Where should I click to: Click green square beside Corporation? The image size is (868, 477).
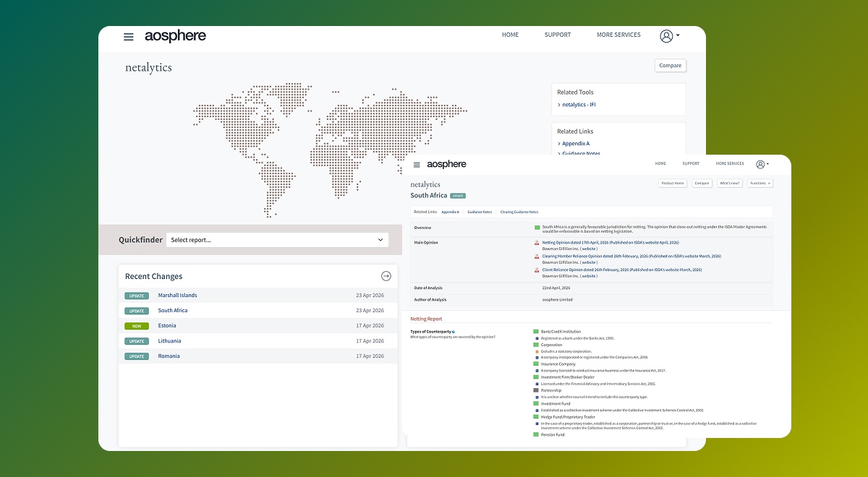click(536, 345)
